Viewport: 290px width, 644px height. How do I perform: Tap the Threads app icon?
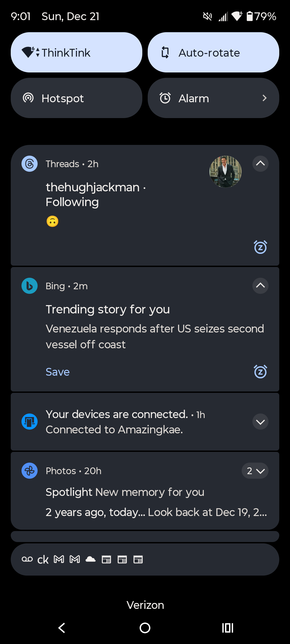pos(30,164)
